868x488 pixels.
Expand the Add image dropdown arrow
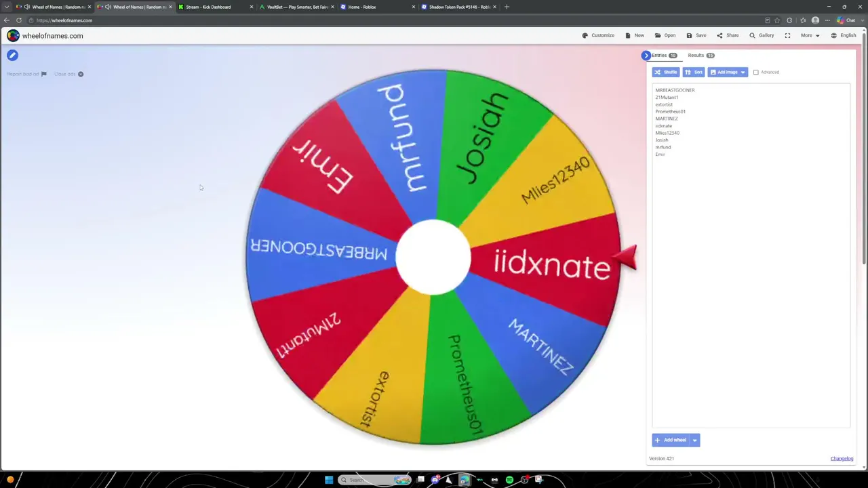[743, 72]
